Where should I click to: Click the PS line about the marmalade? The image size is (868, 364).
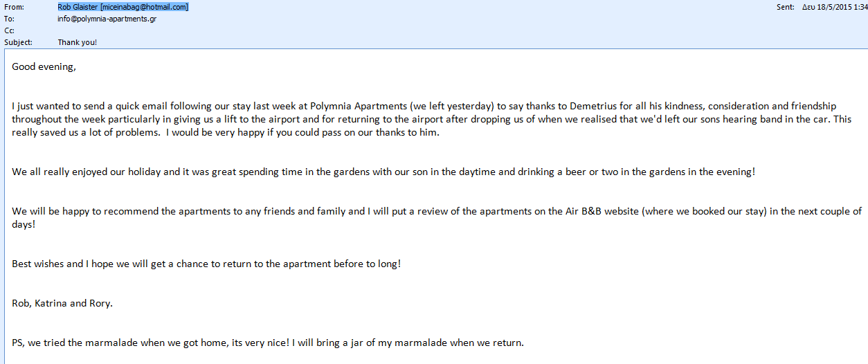[268, 343]
